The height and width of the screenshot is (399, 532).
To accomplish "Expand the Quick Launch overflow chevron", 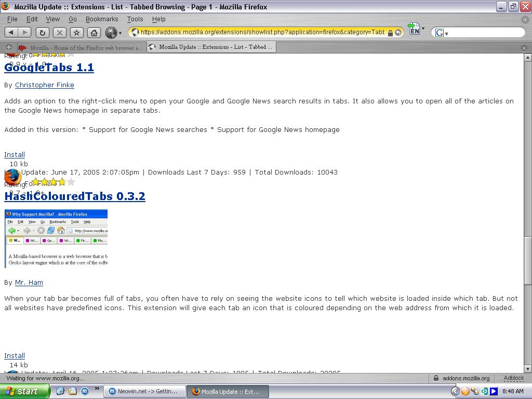I will (97, 389).
